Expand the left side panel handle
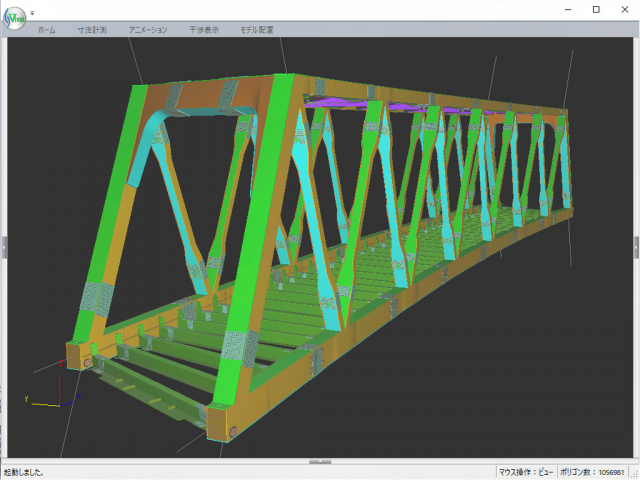 (3, 247)
